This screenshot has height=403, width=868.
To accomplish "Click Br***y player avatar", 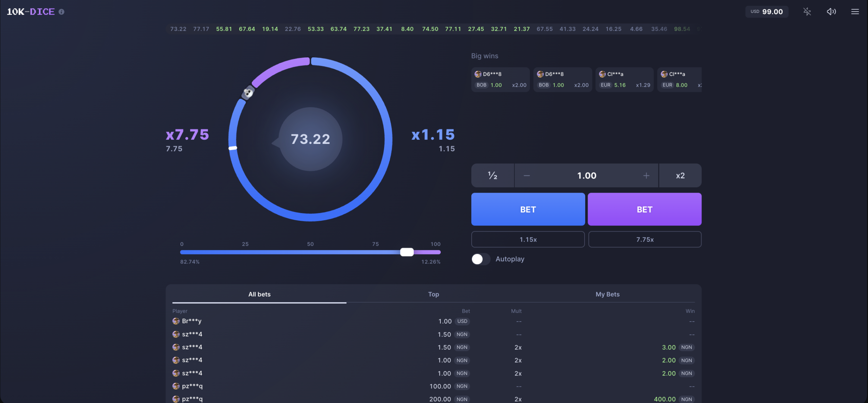I will click(176, 321).
